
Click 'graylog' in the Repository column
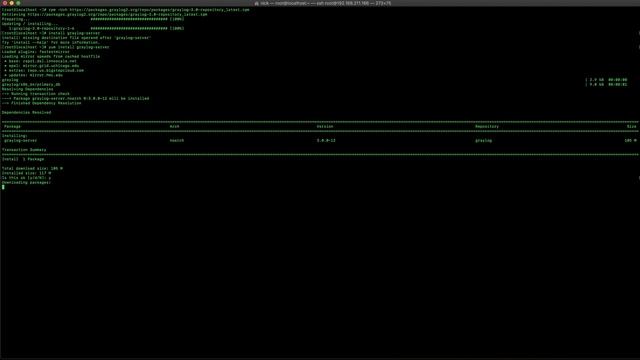point(483,140)
